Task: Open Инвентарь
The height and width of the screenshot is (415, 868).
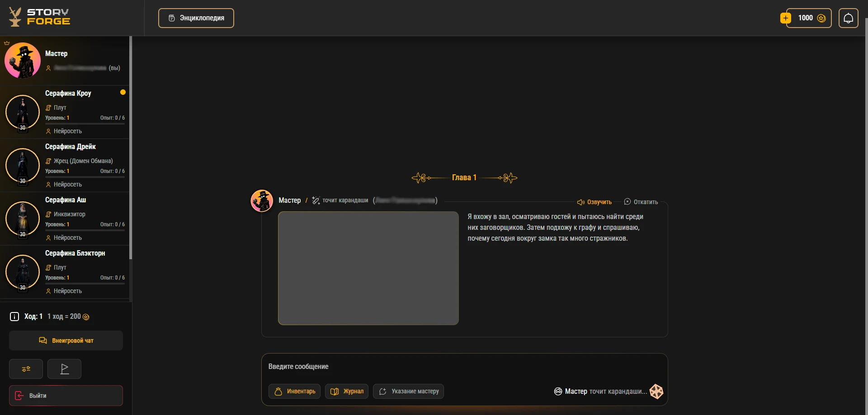Action: pos(295,392)
